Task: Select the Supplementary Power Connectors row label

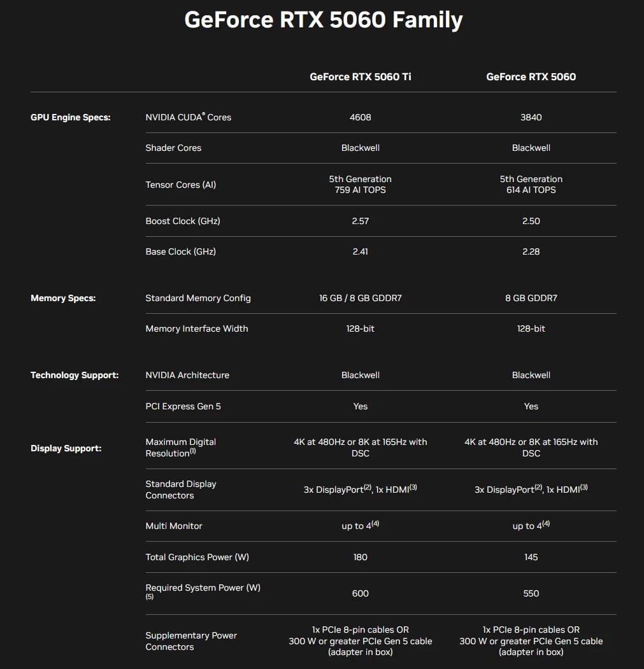Action: click(191, 641)
